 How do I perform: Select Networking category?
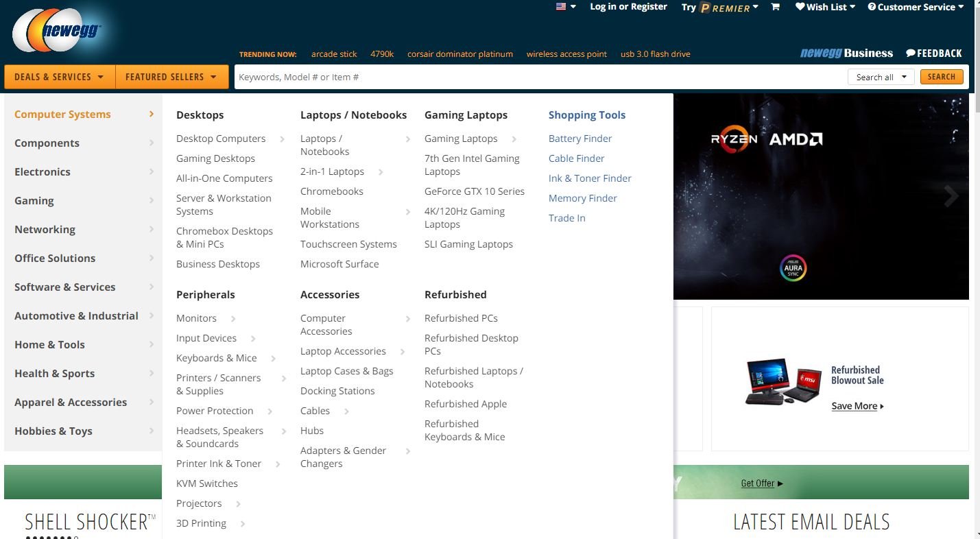pyautogui.click(x=83, y=230)
